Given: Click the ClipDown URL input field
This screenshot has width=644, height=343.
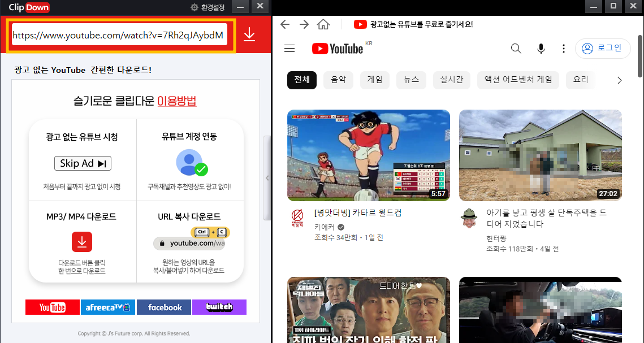Looking at the screenshot, I should [119, 35].
